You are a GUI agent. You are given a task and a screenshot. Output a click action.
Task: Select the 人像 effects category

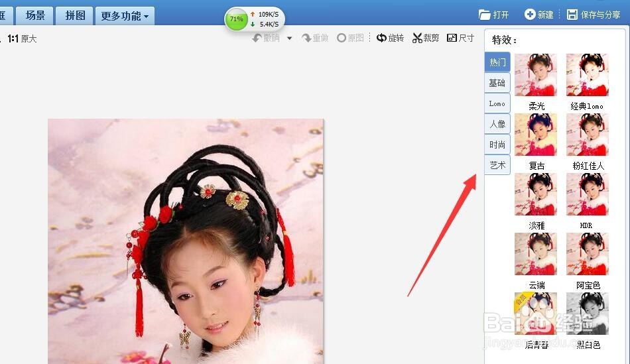tap(497, 124)
